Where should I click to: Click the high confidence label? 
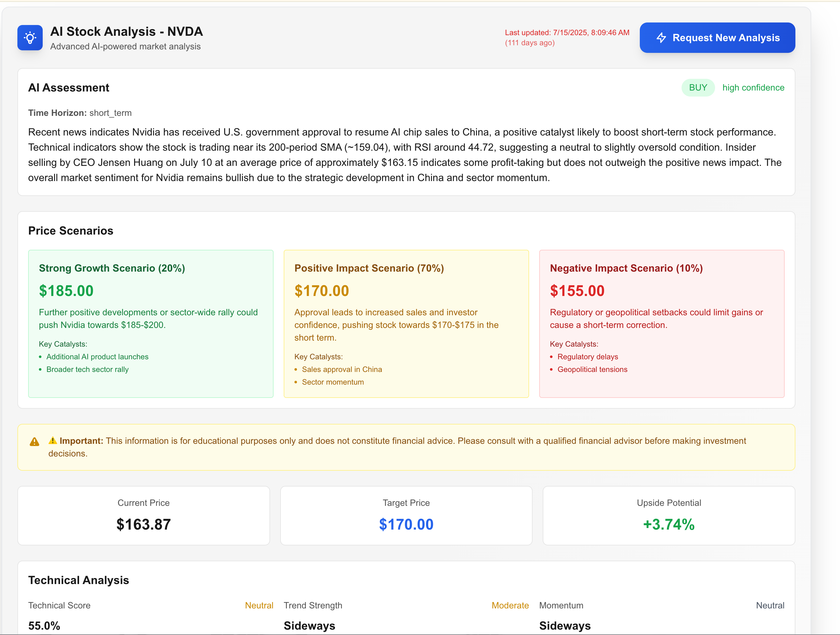click(x=753, y=88)
